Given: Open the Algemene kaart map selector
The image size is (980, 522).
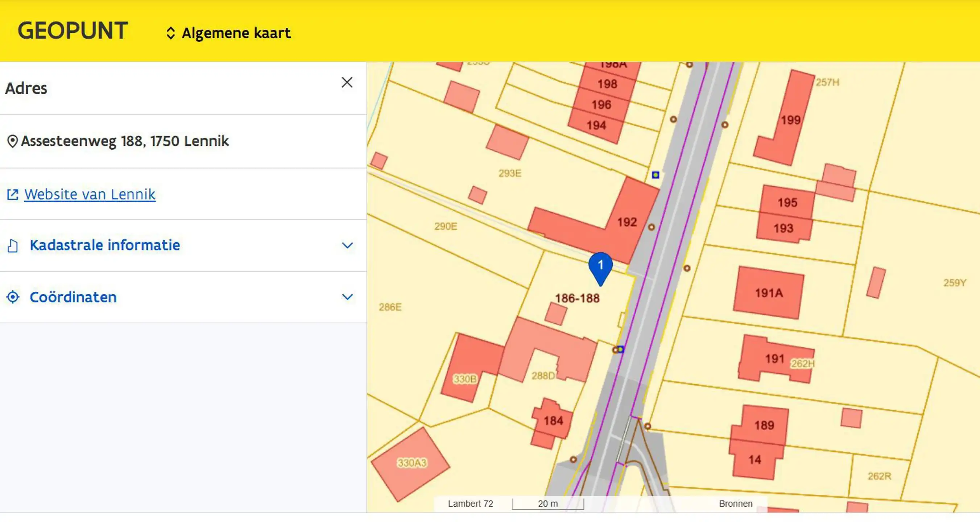Looking at the screenshot, I should point(236,33).
